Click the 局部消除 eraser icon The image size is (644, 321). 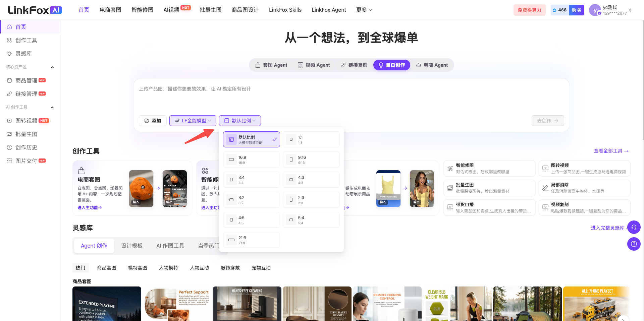(x=545, y=188)
